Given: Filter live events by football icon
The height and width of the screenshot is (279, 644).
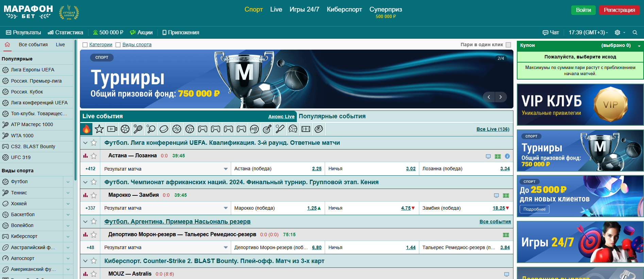Looking at the screenshot, I should 125,129.
